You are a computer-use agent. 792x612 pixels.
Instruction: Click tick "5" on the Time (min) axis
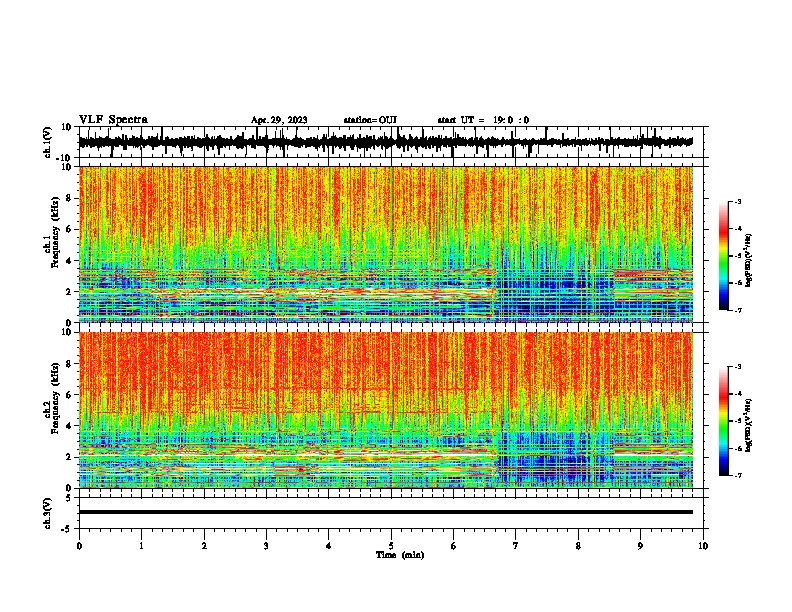391,546
